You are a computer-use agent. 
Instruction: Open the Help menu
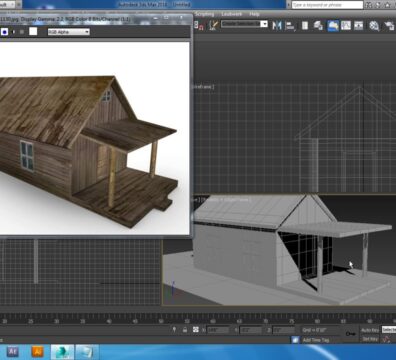[x=254, y=14]
